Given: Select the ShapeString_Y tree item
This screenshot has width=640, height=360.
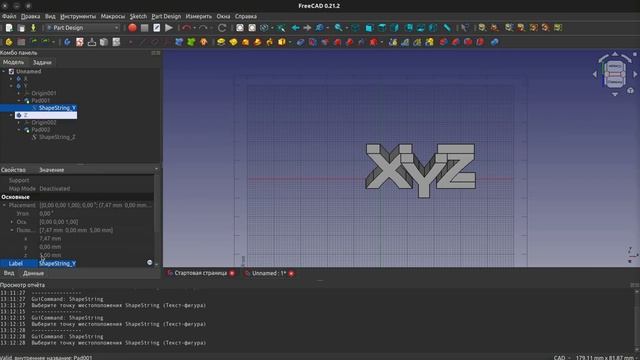Looking at the screenshot, I should tap(57, 108).
